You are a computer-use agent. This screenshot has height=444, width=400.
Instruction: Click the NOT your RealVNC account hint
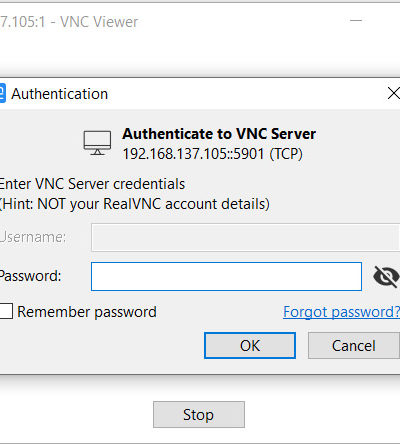tap(134, 204)
